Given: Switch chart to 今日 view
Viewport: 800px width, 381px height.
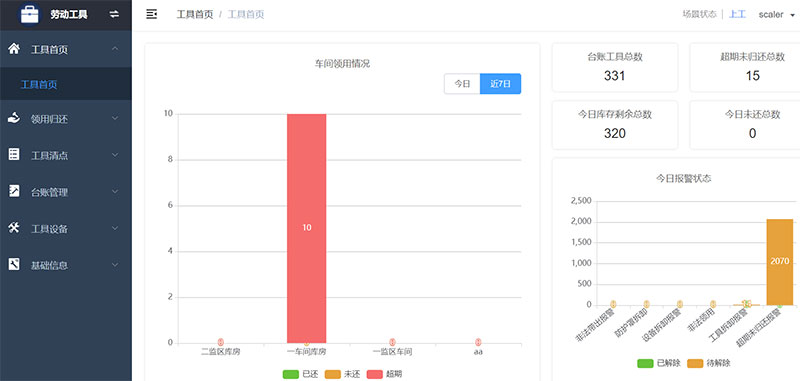Looking at the screenshot, I should click(462, 84).
